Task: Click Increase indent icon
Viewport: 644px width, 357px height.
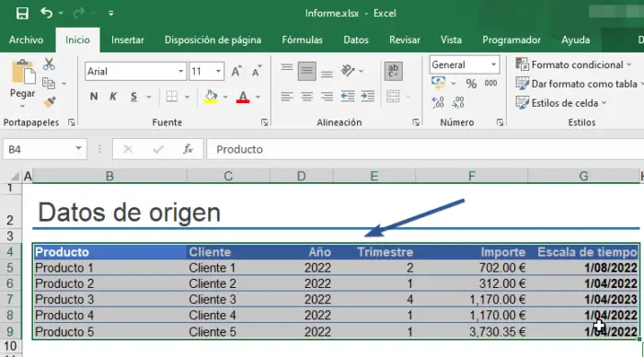Action: tap(368, 97)
